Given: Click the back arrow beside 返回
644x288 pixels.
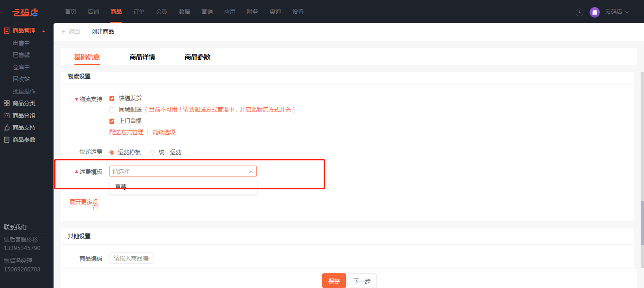Looking at the screenshot, I should (63, 32).
